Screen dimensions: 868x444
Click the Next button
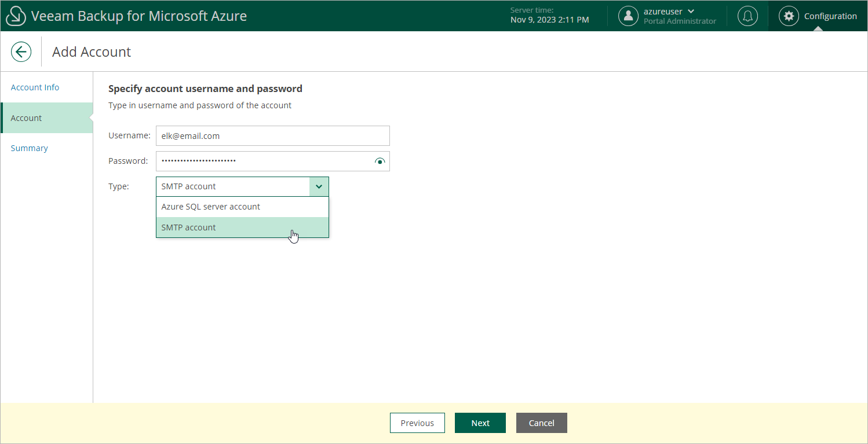(x=480, y=423)
